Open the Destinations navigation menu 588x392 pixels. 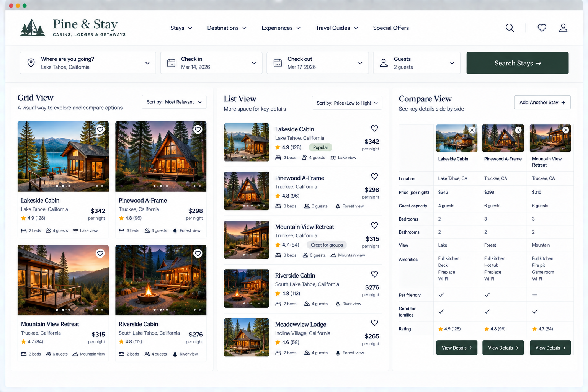pyautogui.click(x=227, y=28)
